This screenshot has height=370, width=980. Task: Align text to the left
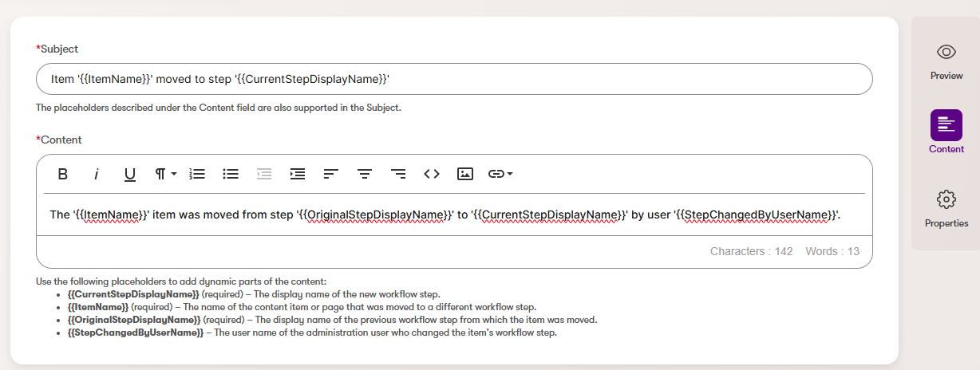331,174
